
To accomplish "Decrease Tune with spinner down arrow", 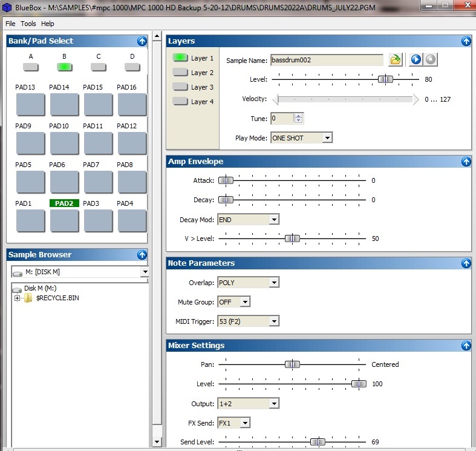I will click(x=298, y=120).
